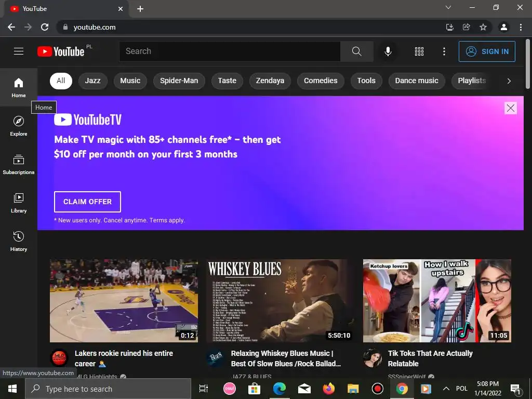Open Explore in sidebar
Image resolution: width=532 pixels, height=399 pixels.
point(19,126)
